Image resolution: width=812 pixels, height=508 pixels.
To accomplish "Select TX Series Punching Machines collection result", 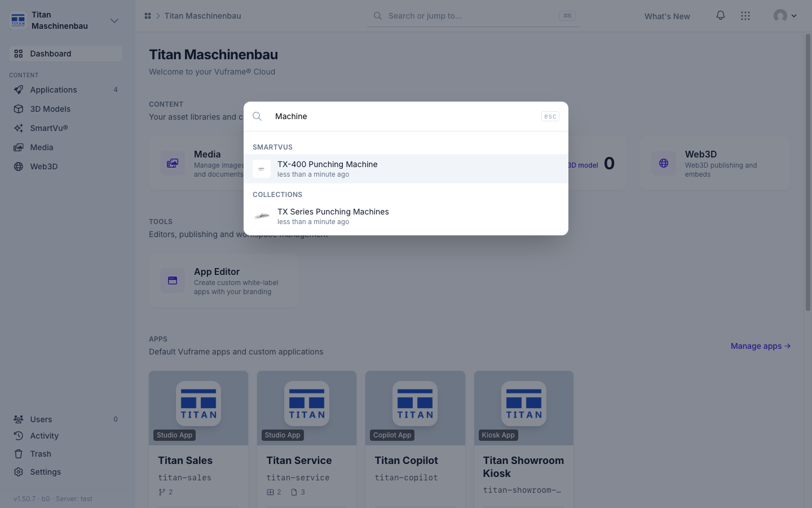I will [x=406, y=216].
